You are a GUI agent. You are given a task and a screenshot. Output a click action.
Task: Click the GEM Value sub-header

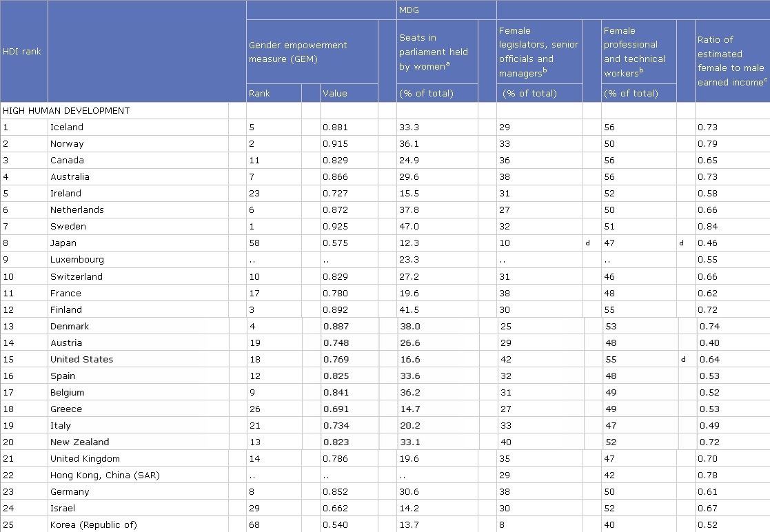coord(335,93)
